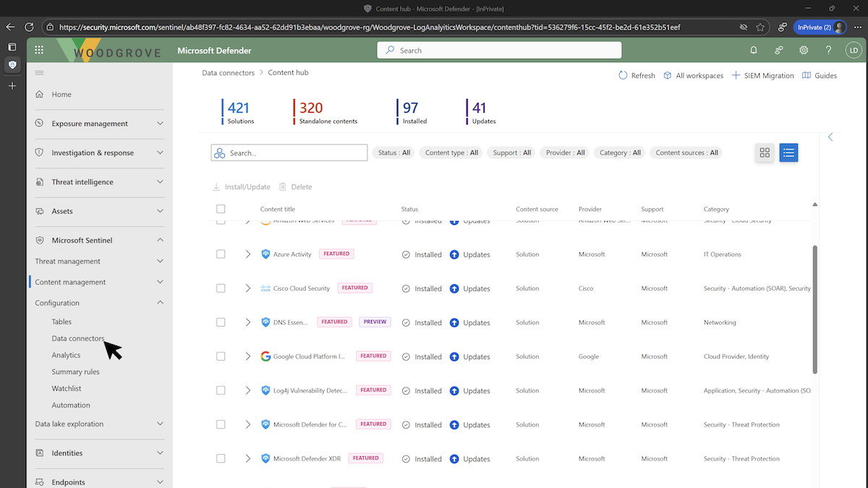Screen dimensions: 868x488
Task: Open the Content sources filter dropdown
Action: point(686,153)
